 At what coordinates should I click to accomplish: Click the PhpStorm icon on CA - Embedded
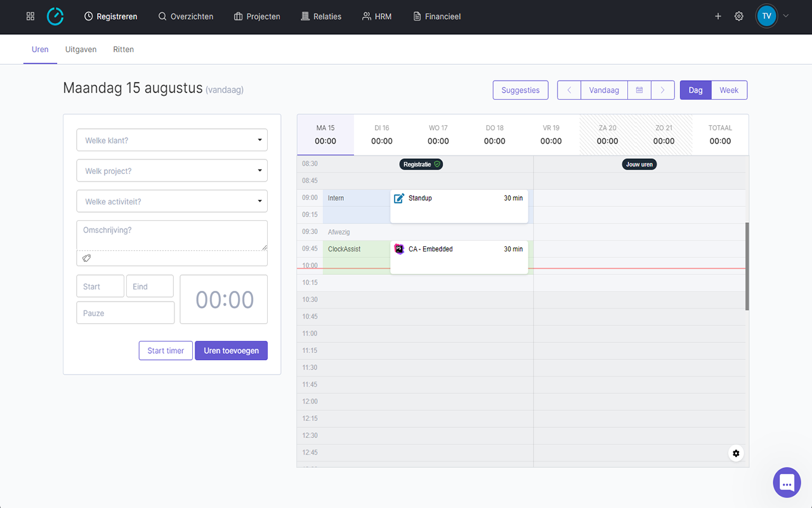[x=399, y=249]
